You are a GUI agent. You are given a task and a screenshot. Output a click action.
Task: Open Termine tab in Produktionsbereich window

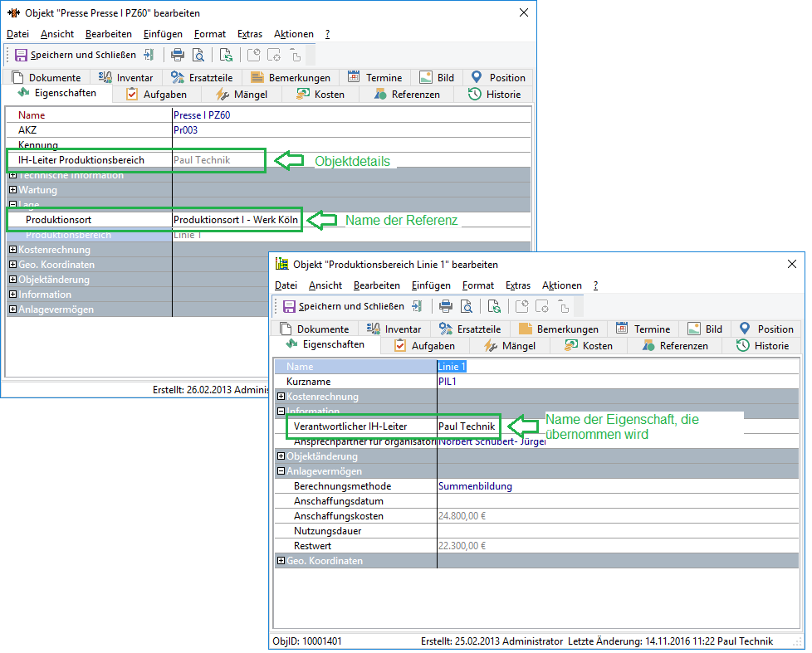[x=643, y=329]
